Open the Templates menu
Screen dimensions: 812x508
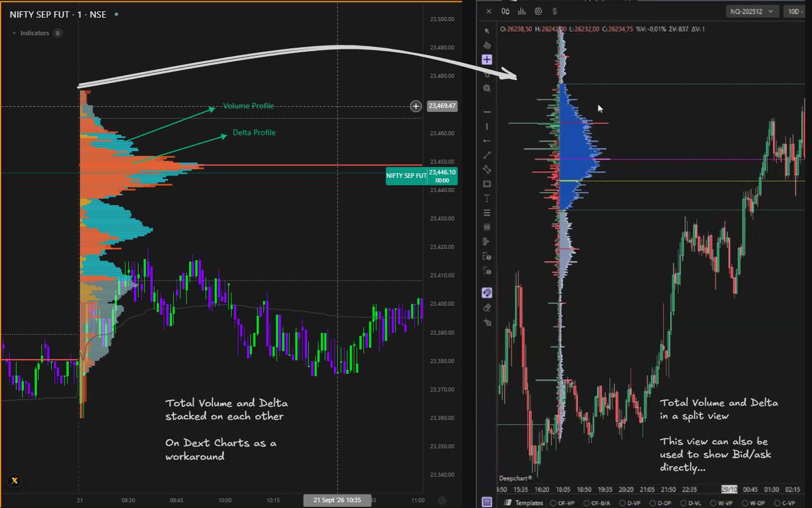524,503
